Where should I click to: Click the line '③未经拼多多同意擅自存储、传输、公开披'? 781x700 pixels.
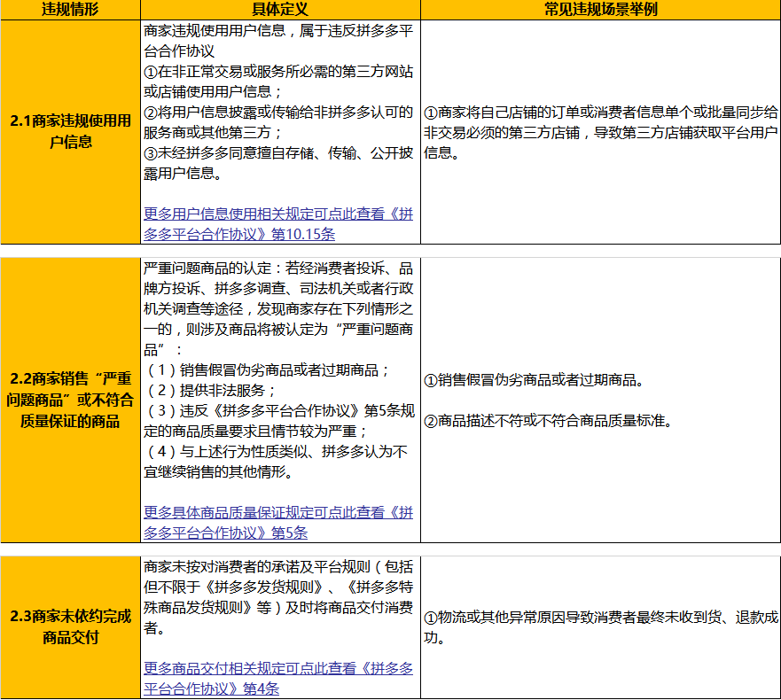(278, 153)
